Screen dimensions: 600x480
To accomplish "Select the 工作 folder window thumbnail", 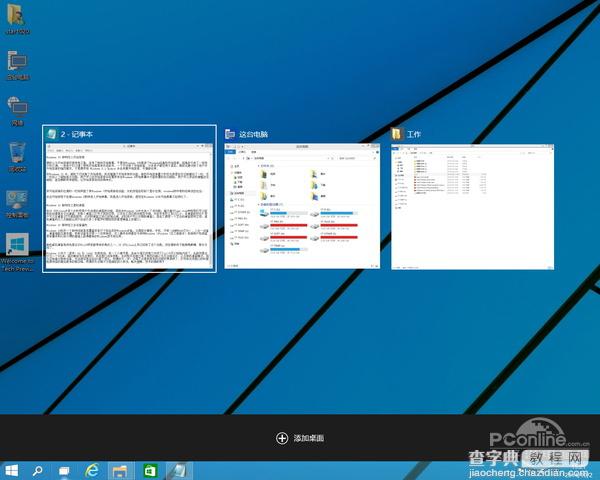I will click(473, 207).
